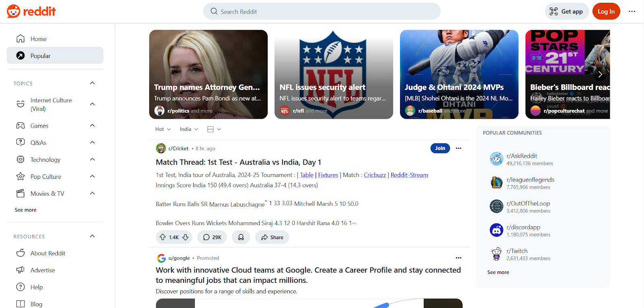Click the u/google avatar icon
Screen dimensions: 644x308
pos(161,258)
